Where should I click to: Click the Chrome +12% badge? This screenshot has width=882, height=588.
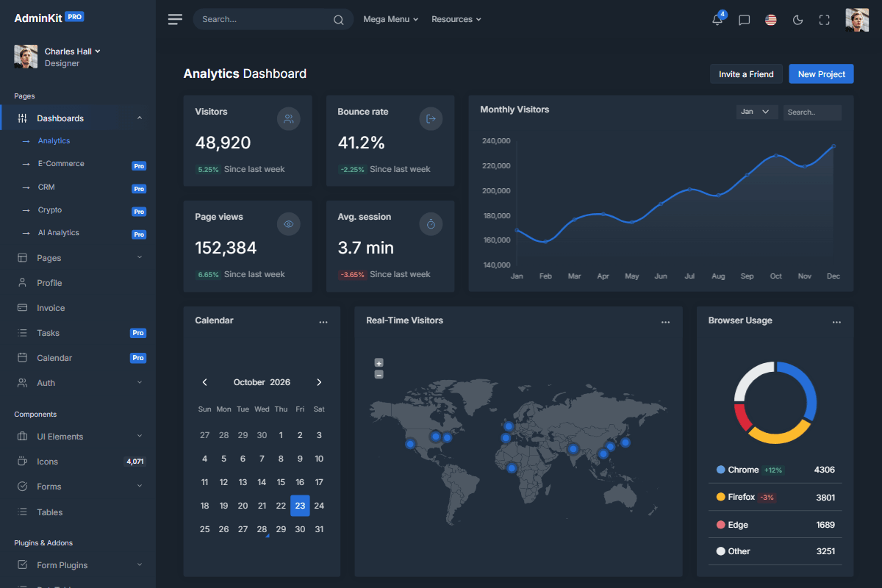tap(773, 470)
